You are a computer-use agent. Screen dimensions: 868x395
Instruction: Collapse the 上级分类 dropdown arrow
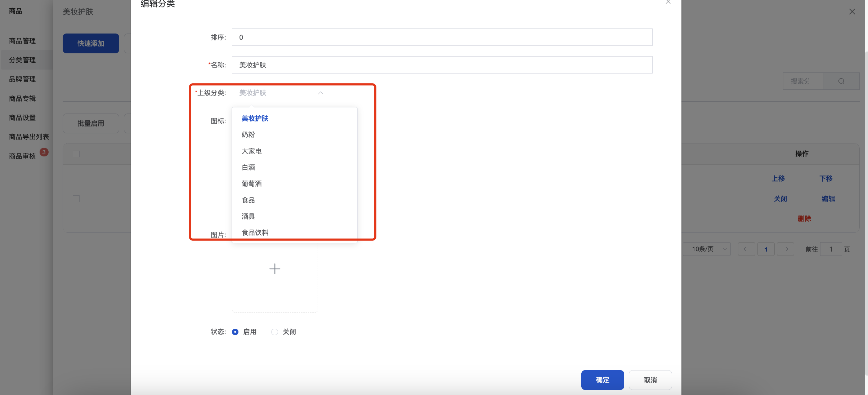tap(320, 93)
